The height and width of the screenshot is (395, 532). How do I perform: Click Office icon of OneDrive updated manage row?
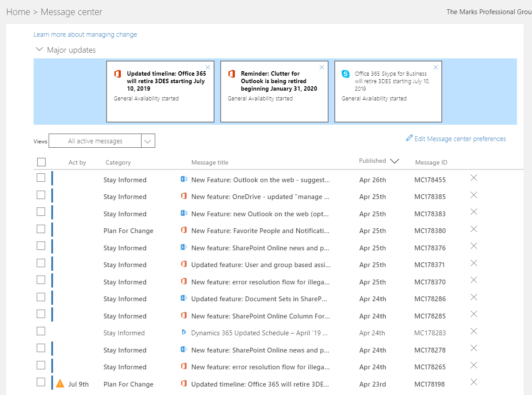coord(184,196)
